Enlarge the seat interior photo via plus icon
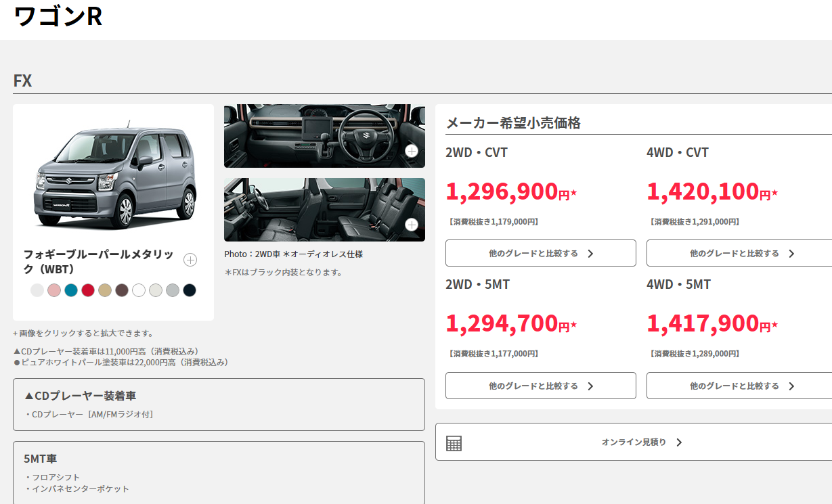This screenshot has height=504, width=832. point(412,225)
